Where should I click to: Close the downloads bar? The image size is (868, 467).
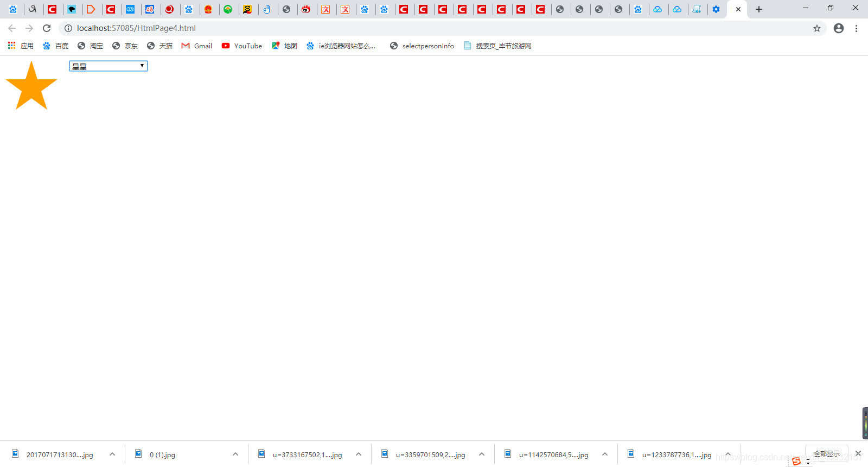[x=858, y=453]
